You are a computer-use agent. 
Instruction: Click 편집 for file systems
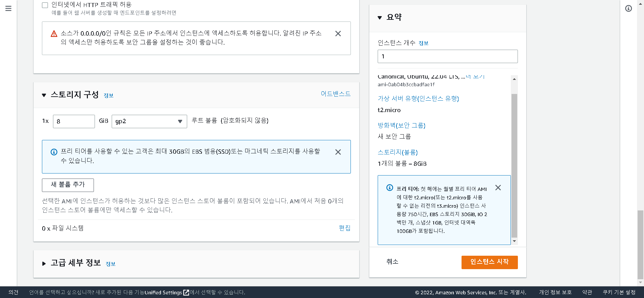pyautogui.click(x=345, y=228)
